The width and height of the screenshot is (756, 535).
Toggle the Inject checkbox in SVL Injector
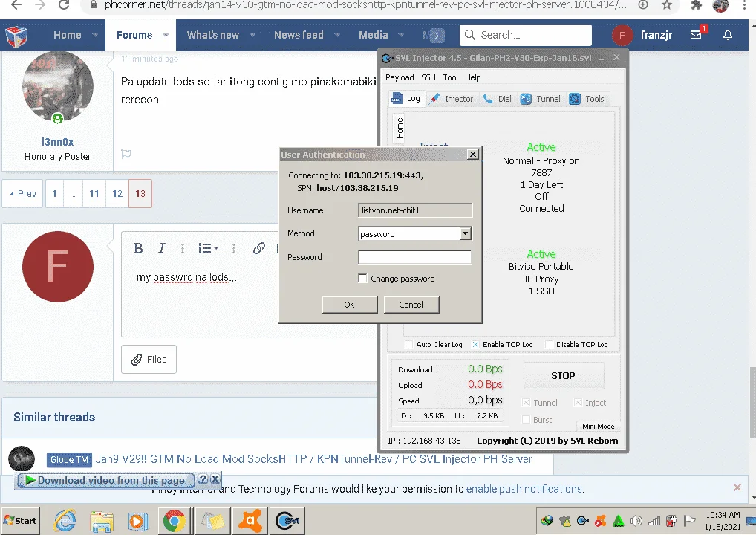[x=578, y=403]
